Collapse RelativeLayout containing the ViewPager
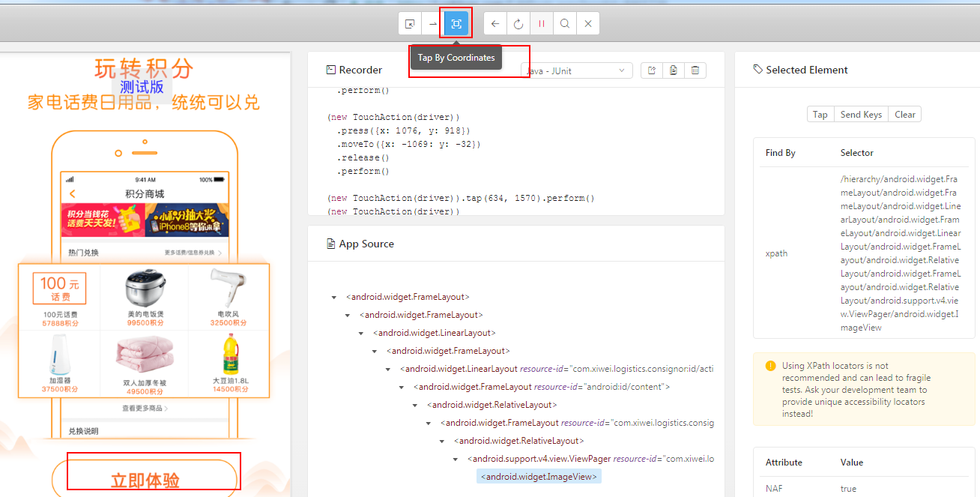Screen dimensions: 980x497 click(x=442, y=442)
